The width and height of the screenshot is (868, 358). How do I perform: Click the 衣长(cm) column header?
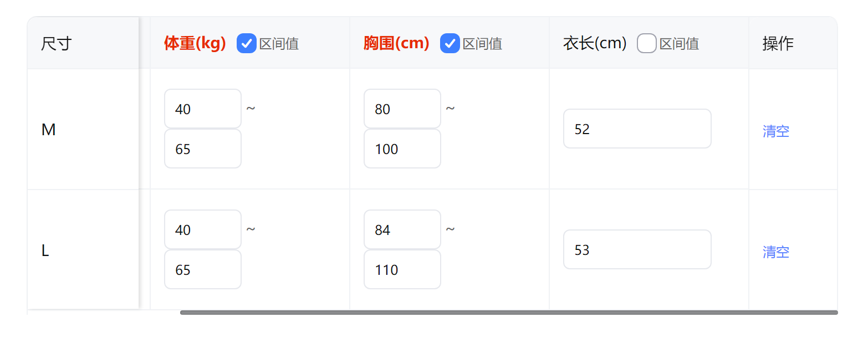(595, 43)
